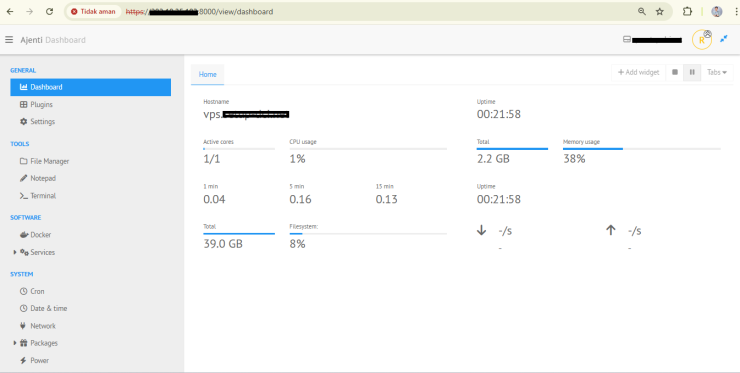Viewport: 740px width, 373px height.
Task: Click the GENERAL section heading
Action: (23, 70)
